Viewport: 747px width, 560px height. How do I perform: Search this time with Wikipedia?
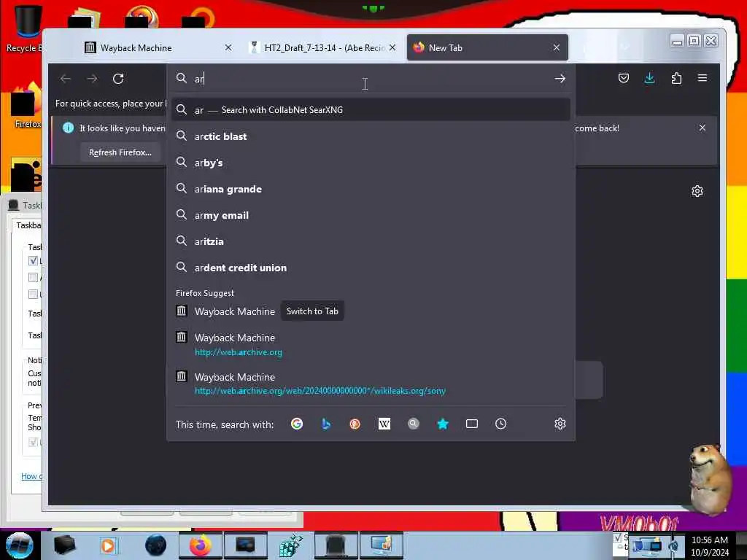click(384, 424)
